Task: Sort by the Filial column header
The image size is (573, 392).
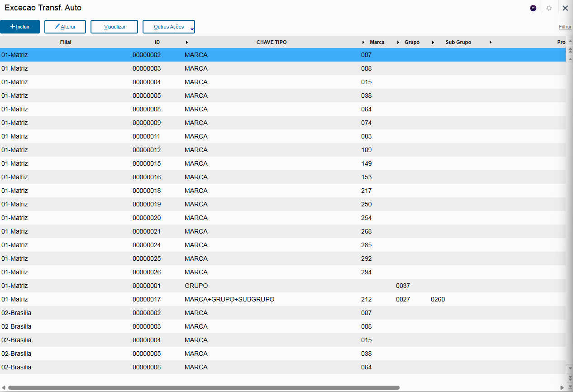Action: point(66,42)
